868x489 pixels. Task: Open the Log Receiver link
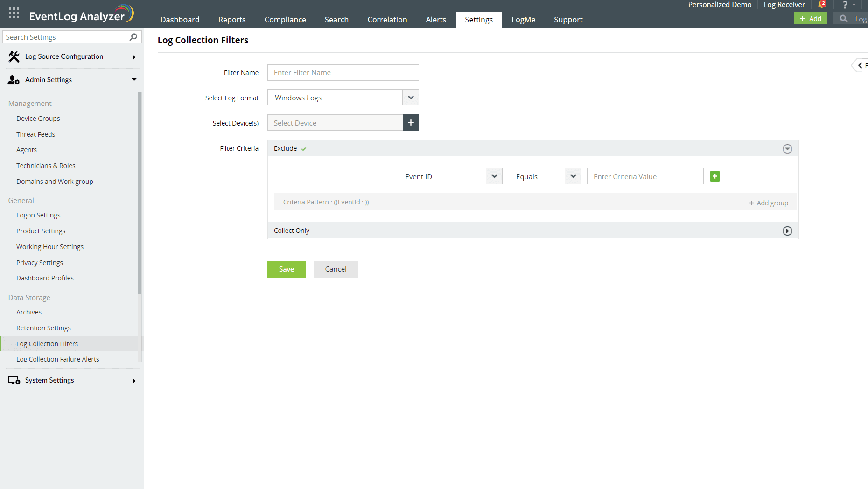point(784,5)
